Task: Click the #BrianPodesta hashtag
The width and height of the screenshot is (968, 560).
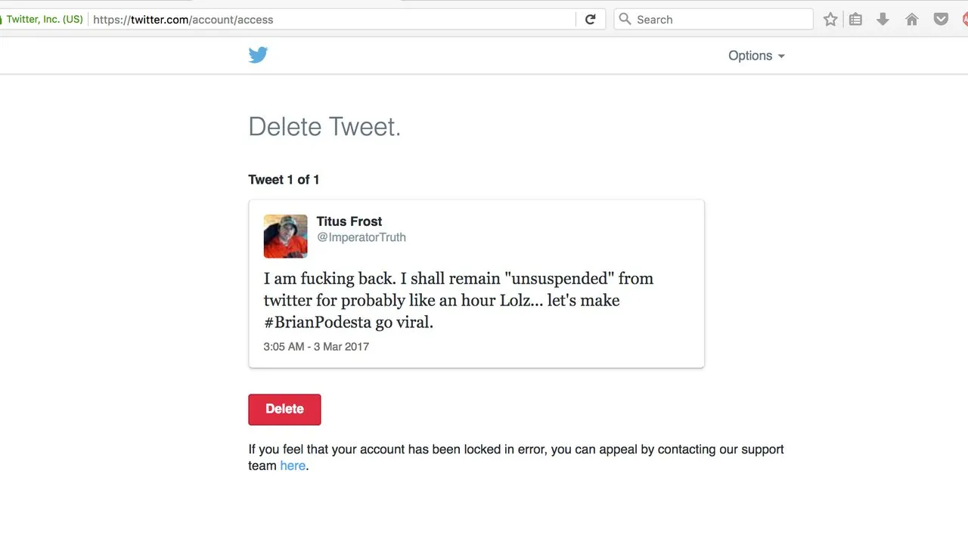Action: pos(318,322)
